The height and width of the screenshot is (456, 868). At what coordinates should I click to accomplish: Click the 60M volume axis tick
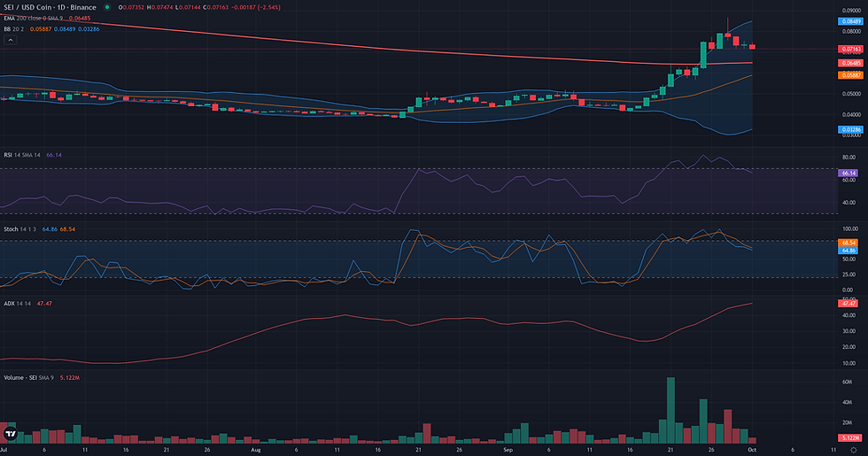847,382
